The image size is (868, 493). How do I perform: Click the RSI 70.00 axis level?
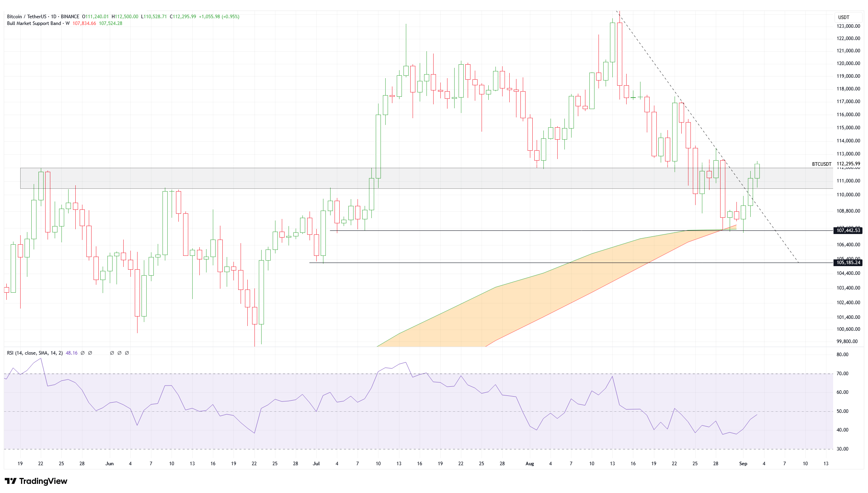coord(842,374)
